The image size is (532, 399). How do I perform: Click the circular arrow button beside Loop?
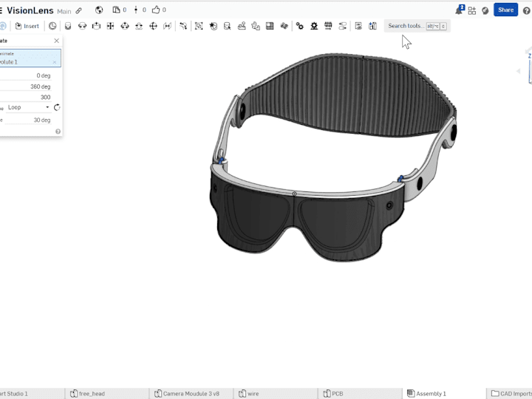pyautogui.click(x=57, y=108)
